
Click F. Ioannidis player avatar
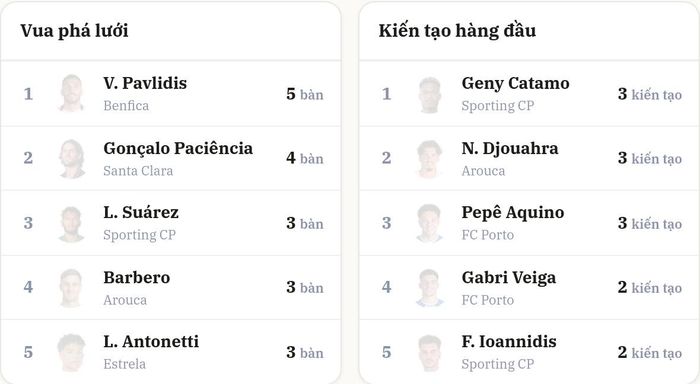coord(430,352)
